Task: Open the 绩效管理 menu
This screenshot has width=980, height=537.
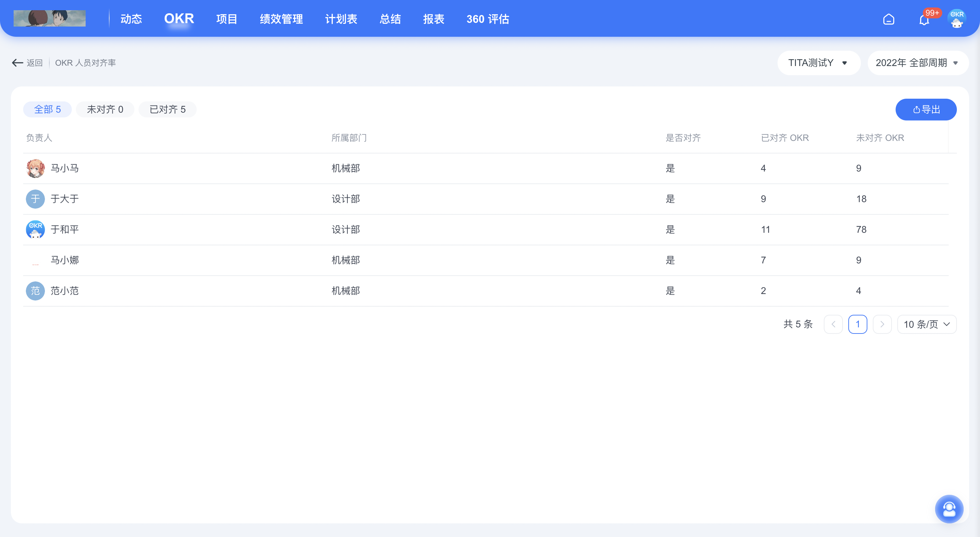Action: tap(281, 19)
